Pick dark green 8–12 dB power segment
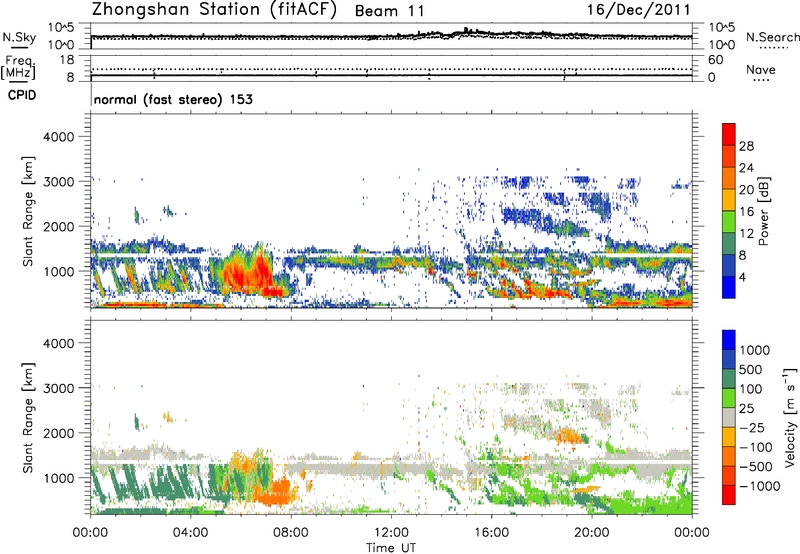The image size is (800, 554). pyautogui.click(x=729, y=244)
